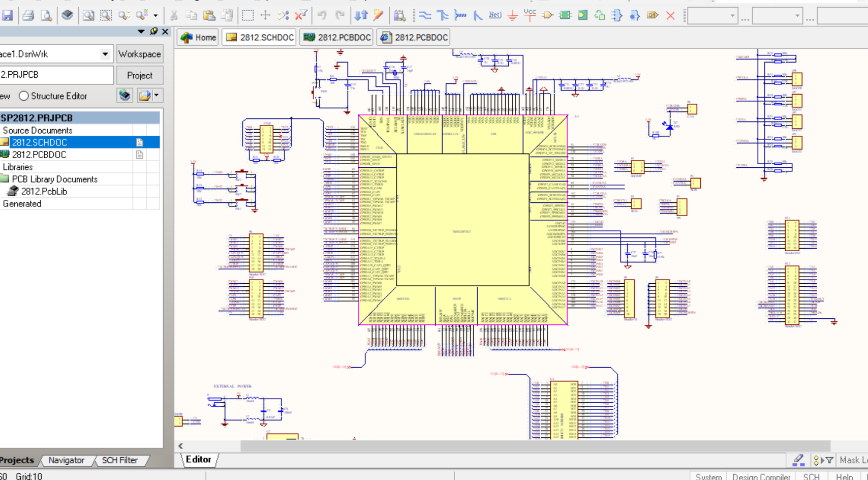Viewport: 868px width, 480px height.
Task: Select 2812.PcbLib in Libraries
Action: 44,191
